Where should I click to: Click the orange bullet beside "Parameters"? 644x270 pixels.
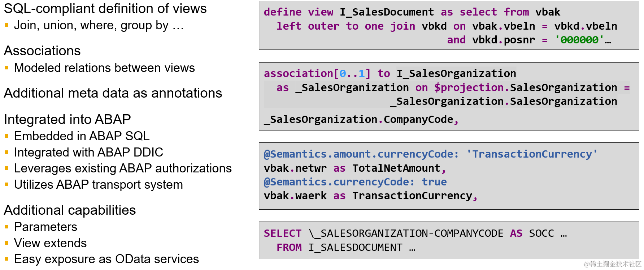point(6,227)
